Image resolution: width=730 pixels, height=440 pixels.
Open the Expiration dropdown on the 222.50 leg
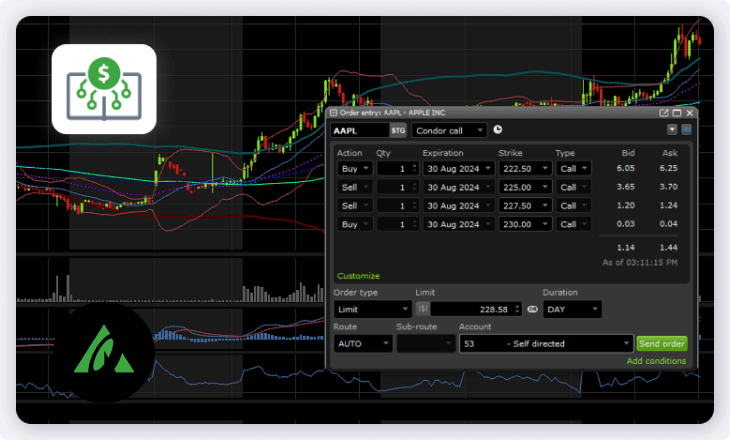(x=459, y=169)
